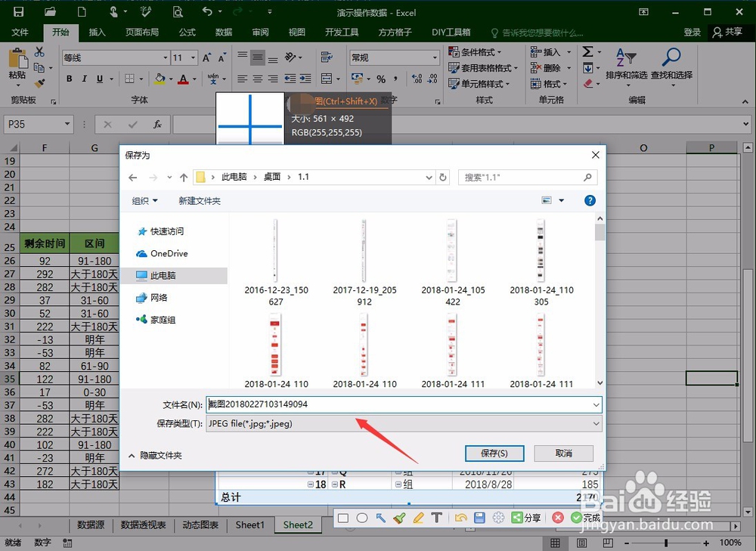Click 新建文件夹 button
The image size is (756, 551).
(200, 201)
